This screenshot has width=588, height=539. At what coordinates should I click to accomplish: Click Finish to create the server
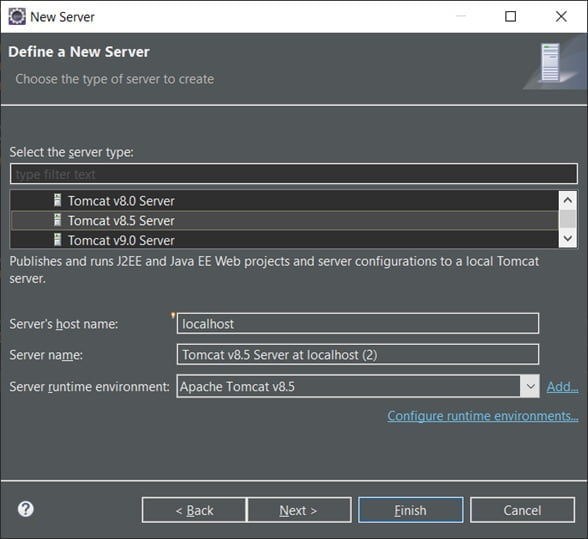click(411, 510)
